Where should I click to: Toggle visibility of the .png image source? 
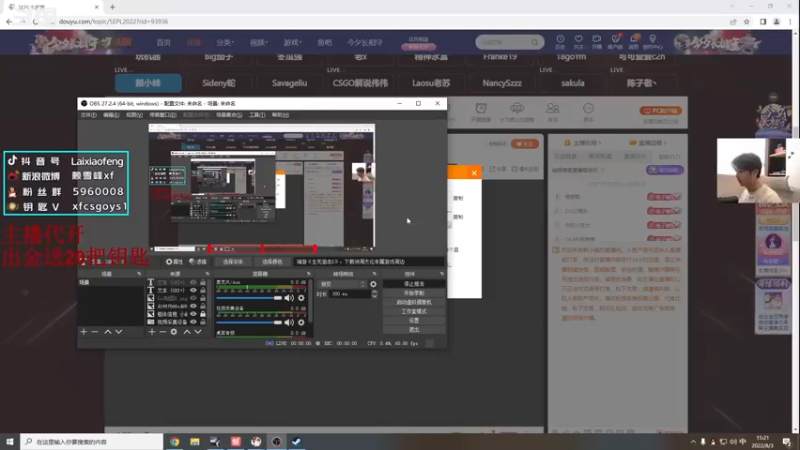tap(193, 298)
